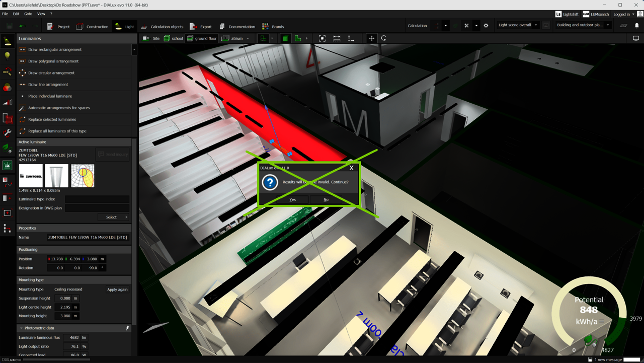Click the calculation settings gear icon
The height and width of the screenshot is (363, 644).
pyautogui.click(x=486, y=26)
